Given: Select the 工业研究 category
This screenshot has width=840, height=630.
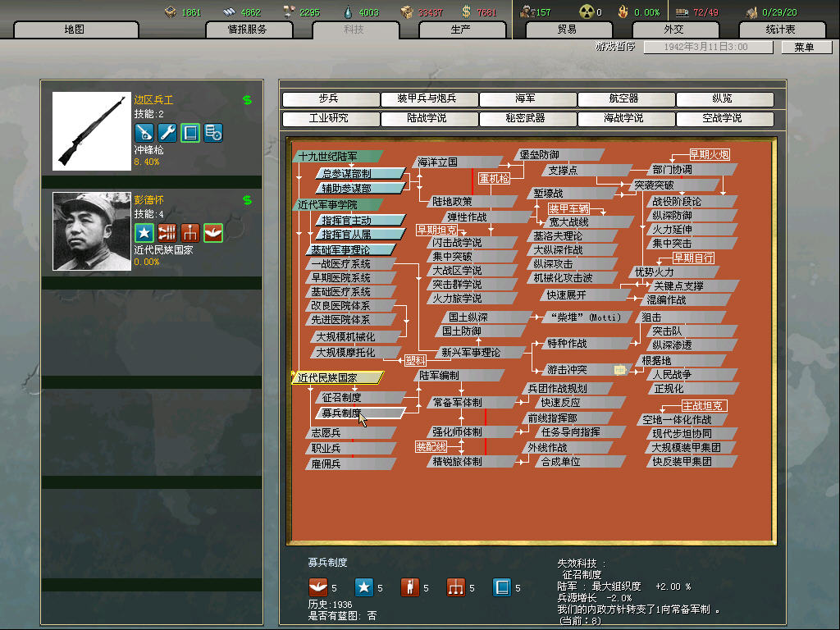Looking at the screenshot, I should click(x=331, y=118).
